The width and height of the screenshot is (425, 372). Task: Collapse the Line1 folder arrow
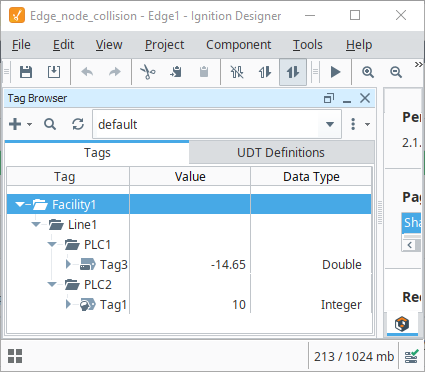pos(36,224)
